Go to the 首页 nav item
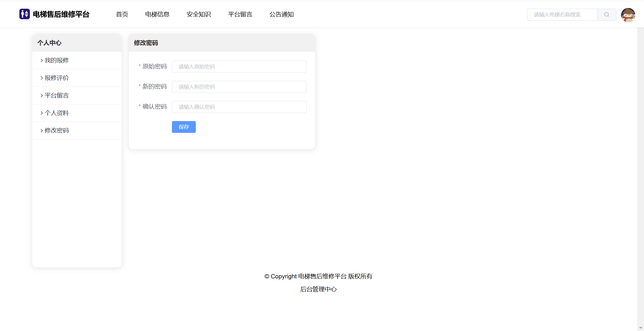Screen dimensions: 644x331 pyautogui.click(x=122, y=14)
